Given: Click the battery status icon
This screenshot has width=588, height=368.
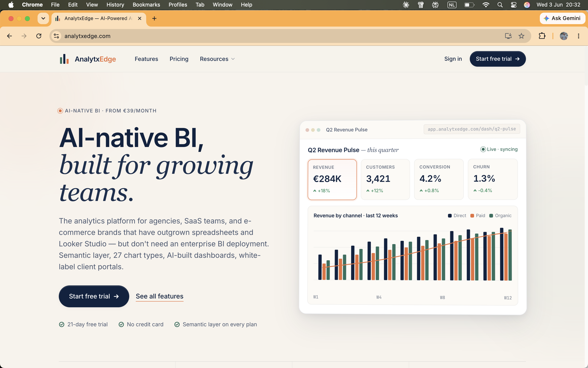Looking at the screenshot, I should coord(469,5).
